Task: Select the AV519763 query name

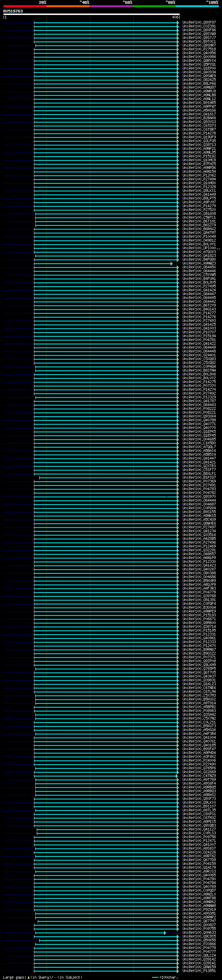Action: coord(13,11)
